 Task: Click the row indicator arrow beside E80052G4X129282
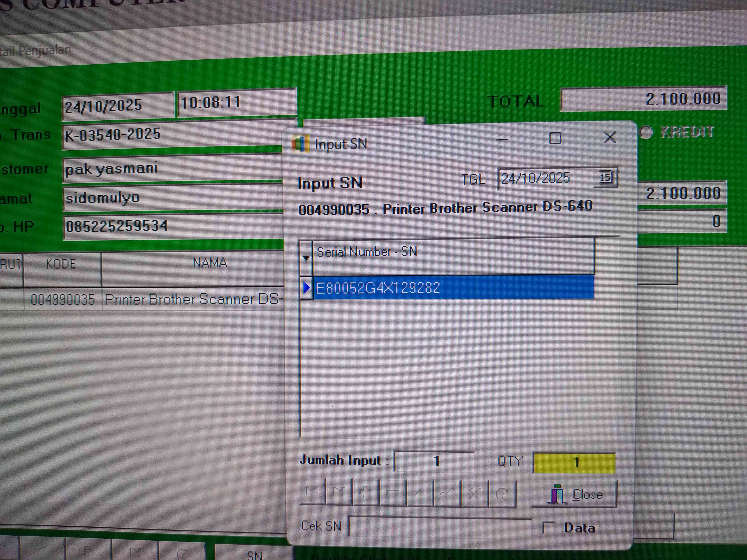307,288
